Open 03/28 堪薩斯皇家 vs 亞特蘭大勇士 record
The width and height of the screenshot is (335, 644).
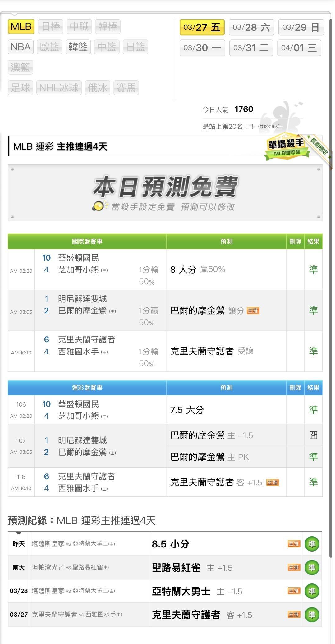[x=73, y=591]
